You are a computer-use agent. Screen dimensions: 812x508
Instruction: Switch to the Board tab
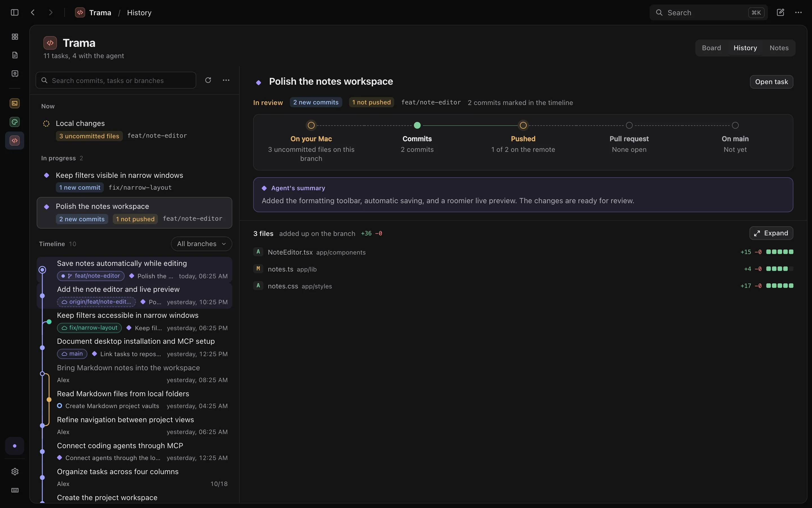coord(711,48)
